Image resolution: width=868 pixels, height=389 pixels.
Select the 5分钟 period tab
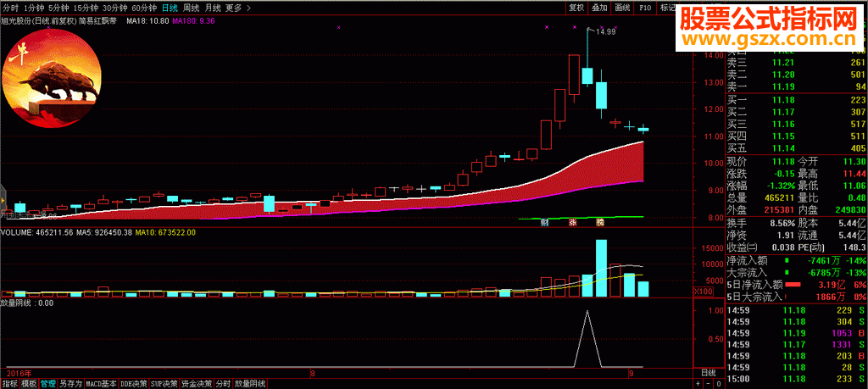click(58, 8)
